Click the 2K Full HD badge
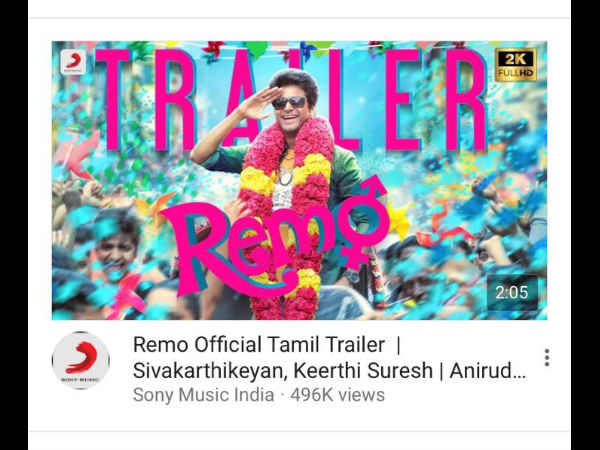Screen dimensions: 600x450 tap(515, 65)
